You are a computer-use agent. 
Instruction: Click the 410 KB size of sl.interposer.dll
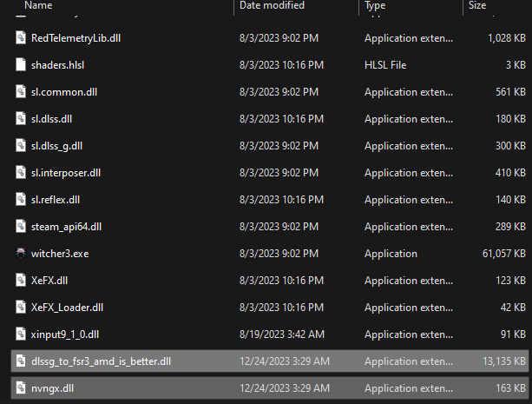510,173
